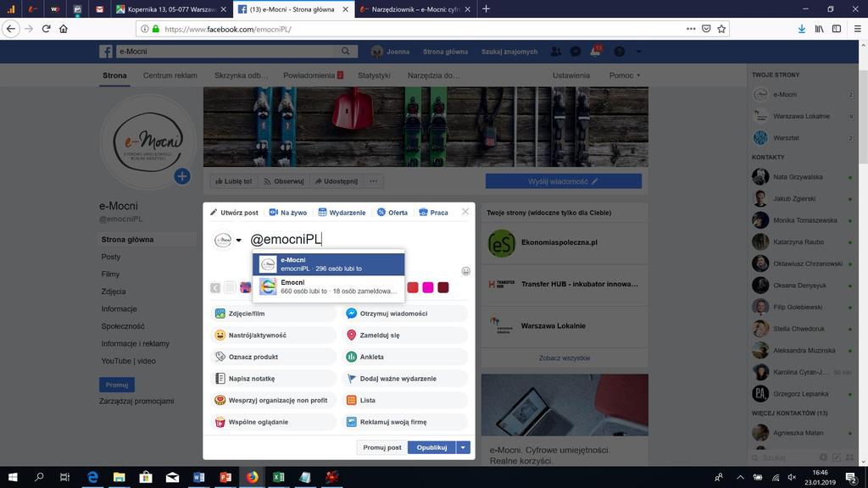Open the Statystyki tab
This screenshot has height=488, width=868.
(374, 75)
